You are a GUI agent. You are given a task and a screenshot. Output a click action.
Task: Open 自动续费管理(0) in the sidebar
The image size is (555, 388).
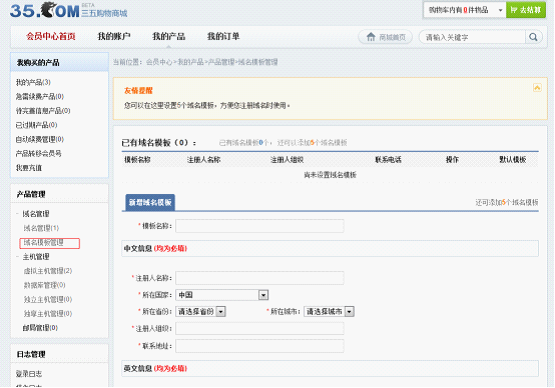click(40, 139)
